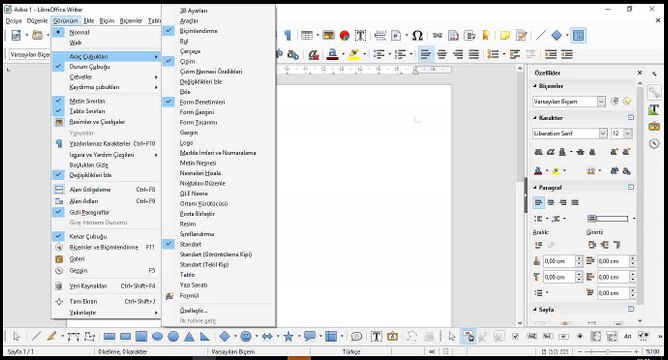Open the Biçim menu
668x360 pixels.
(x=107, y=20)
